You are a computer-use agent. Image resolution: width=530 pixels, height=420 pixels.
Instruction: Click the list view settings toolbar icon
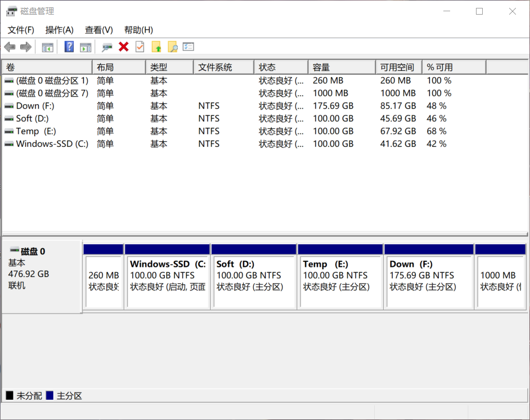click(x=188, y=47)
